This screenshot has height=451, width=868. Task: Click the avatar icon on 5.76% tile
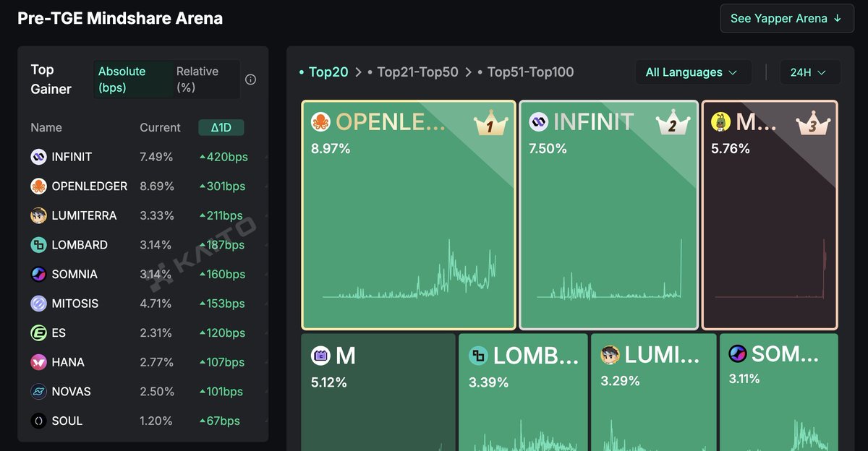[720, 122]
